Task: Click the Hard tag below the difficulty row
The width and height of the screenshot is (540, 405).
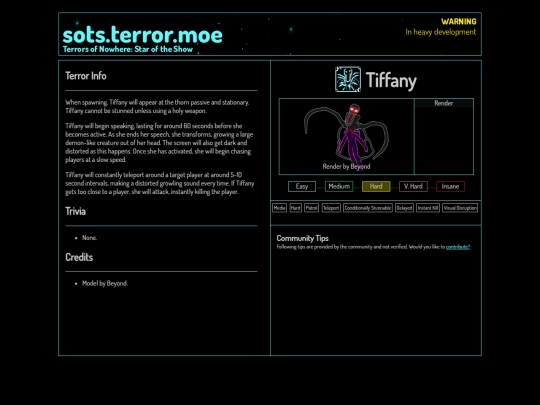Action: point(295,208)
